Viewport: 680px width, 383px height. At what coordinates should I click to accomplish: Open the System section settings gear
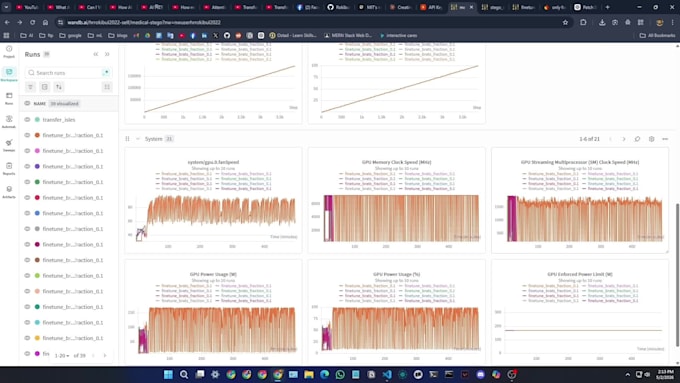[x=651, y=139]
